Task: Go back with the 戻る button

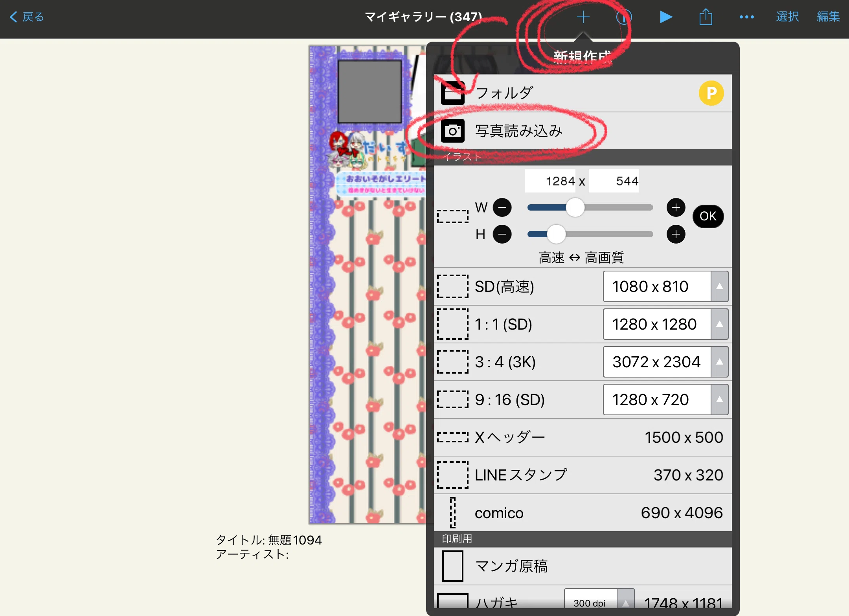Action: [x=27, y=17]
